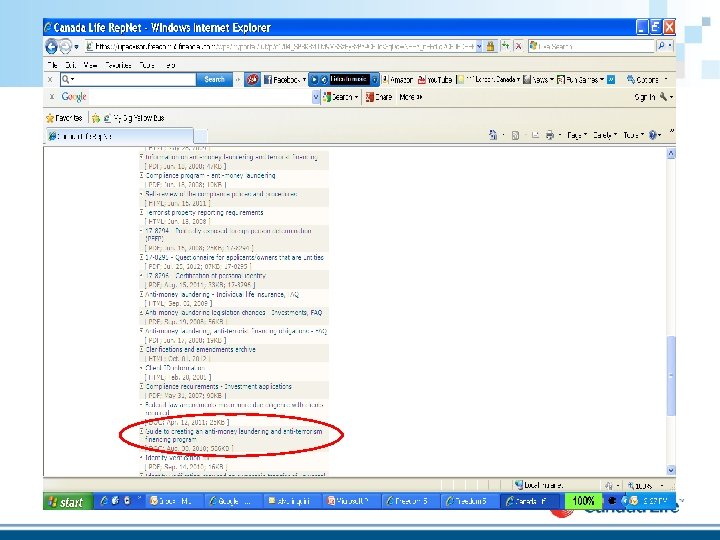Click the Add to Favorites Bar icon
The width and height of the screenshot is (720, 540).
tap(96, 118)
